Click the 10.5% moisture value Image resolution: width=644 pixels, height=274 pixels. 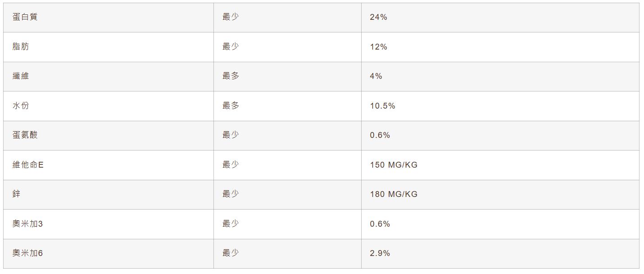click(382, 106)
